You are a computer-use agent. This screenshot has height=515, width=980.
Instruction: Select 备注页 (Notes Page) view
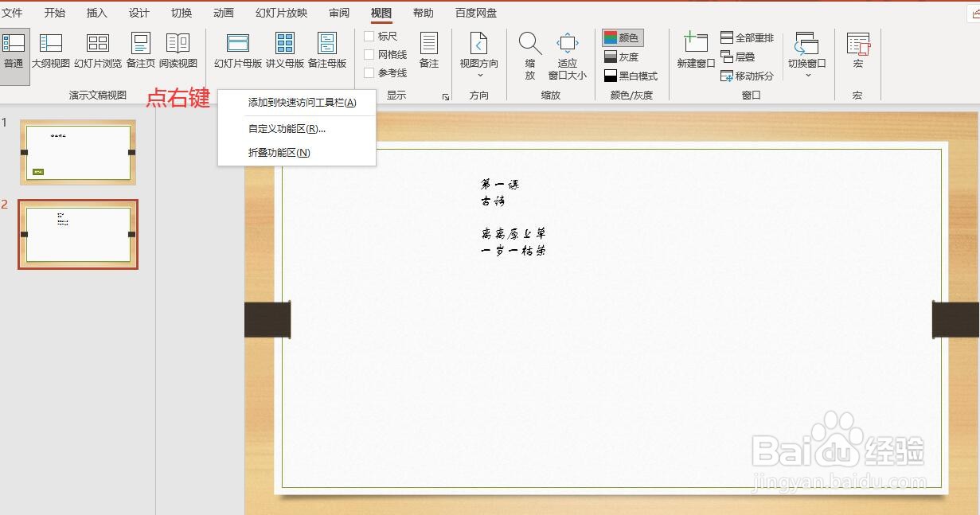click(x=140, y=50)
